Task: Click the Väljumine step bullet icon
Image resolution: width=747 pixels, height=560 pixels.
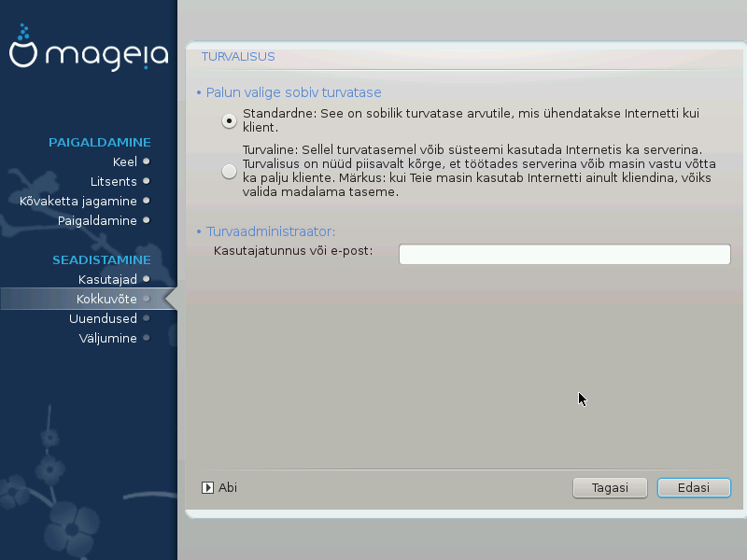Action: (x=147, y=338)
